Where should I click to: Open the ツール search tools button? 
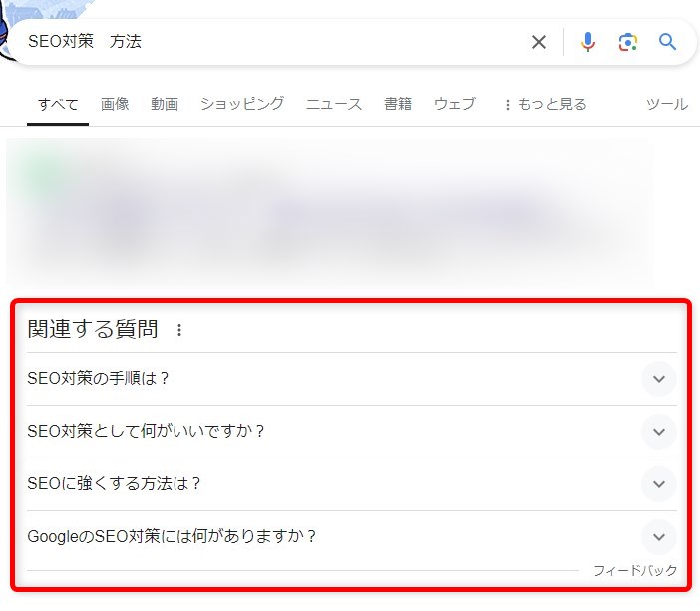coord(667,104)
